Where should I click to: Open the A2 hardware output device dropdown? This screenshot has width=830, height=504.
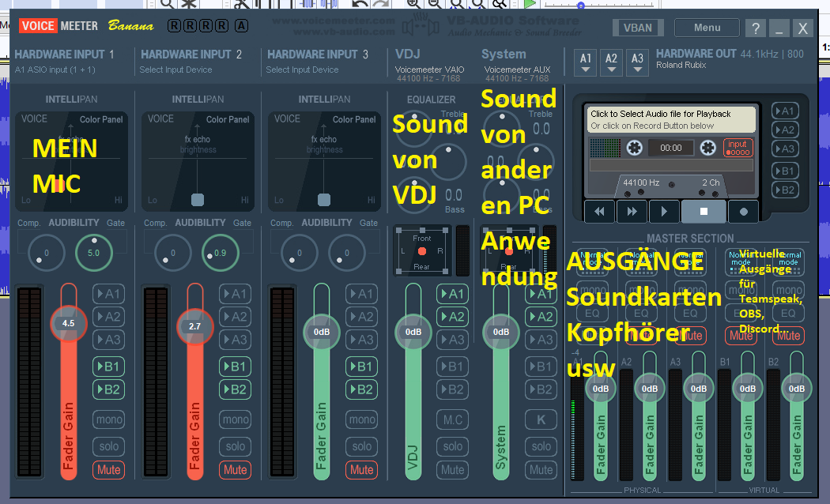point(611,62)
